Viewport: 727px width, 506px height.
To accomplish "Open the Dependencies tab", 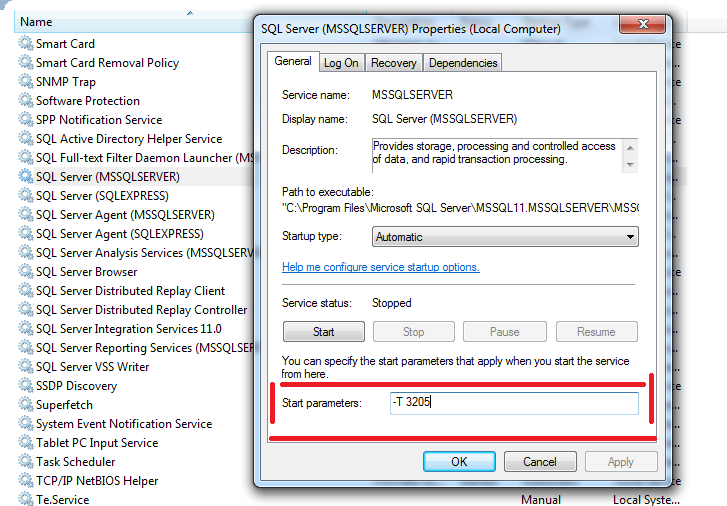I will click(x=463, y=63).
